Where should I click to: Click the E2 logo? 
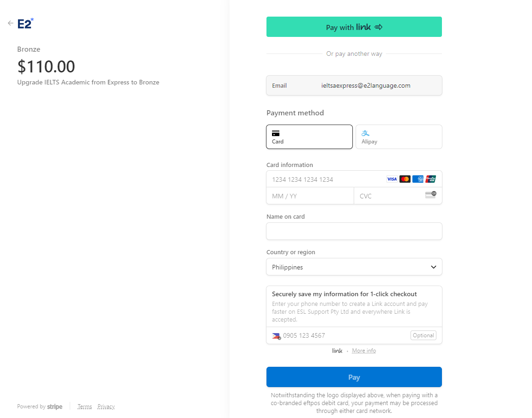25,24
